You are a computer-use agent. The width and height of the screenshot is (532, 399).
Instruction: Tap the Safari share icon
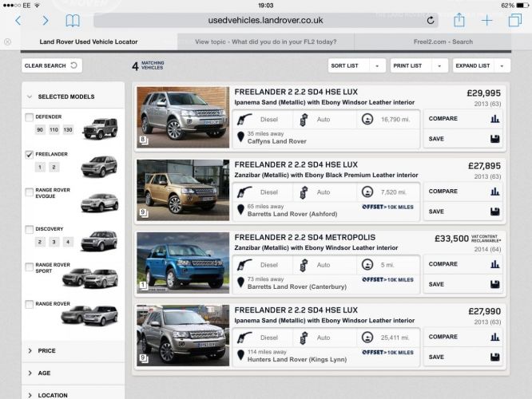[459, 20]
